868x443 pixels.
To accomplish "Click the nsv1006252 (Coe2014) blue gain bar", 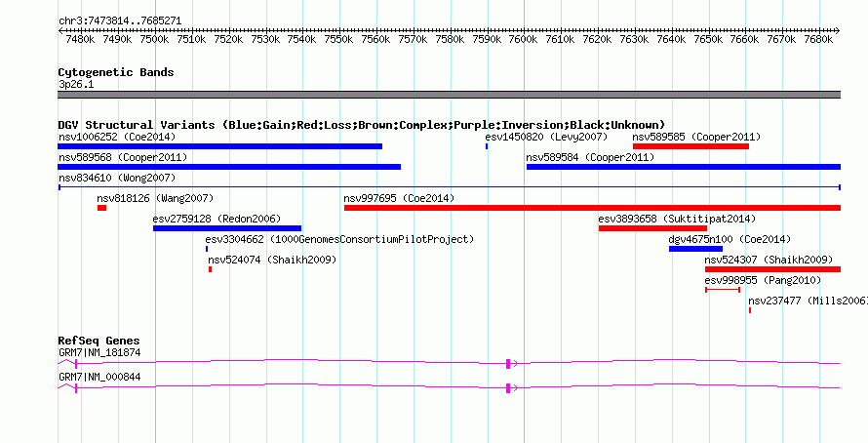I will [219, 146].
